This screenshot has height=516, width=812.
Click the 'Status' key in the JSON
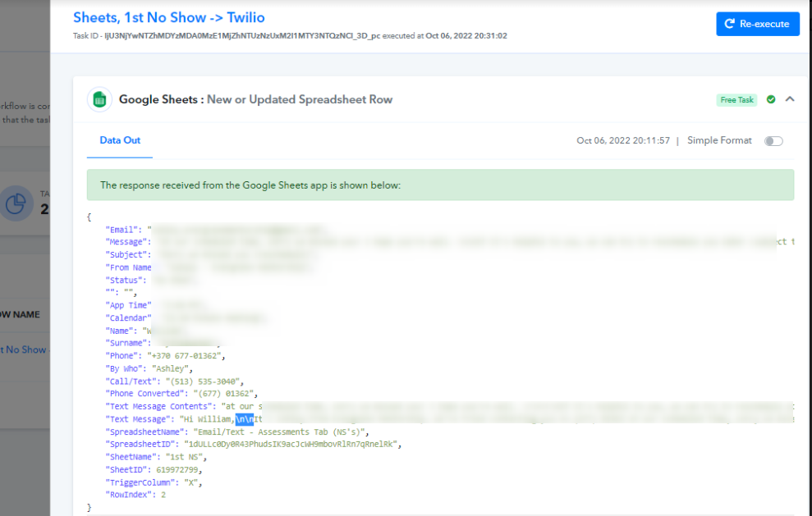[126, 281]
